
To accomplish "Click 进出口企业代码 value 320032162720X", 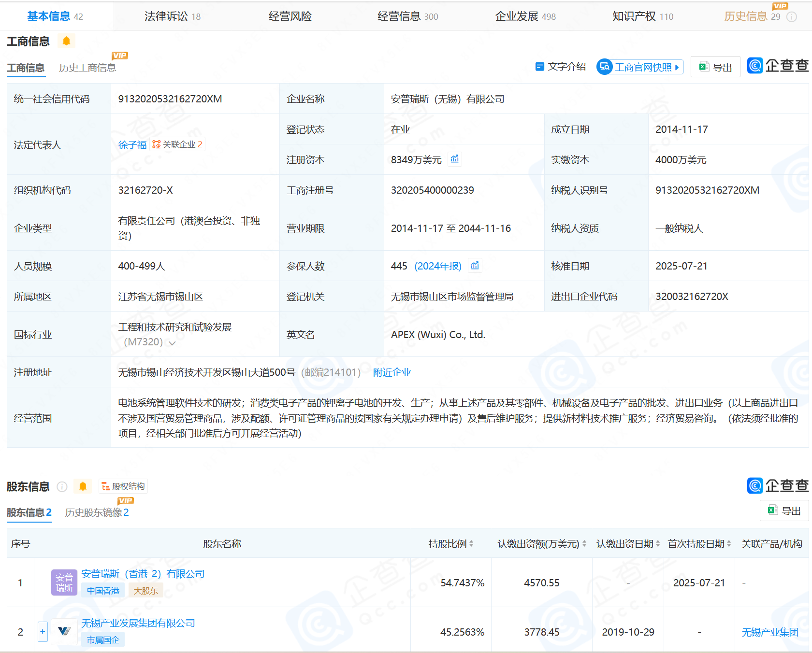I will click(x=692, y=297).
